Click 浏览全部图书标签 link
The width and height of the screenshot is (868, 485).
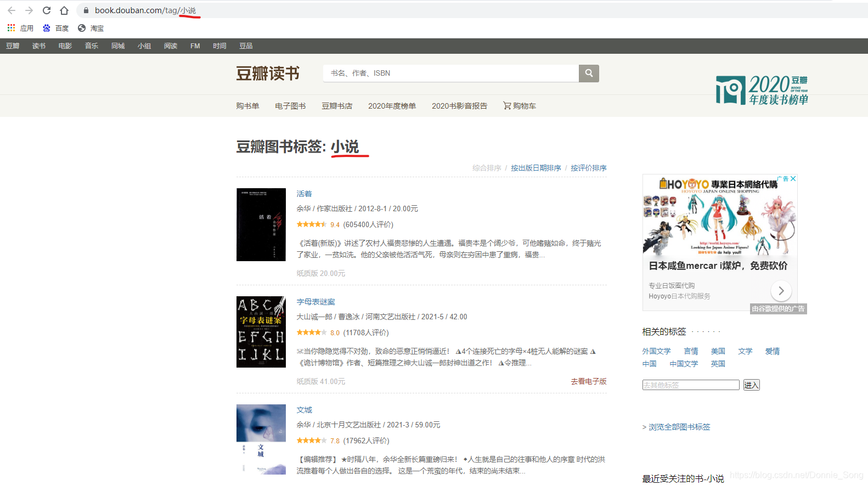[x=679, y=427]
